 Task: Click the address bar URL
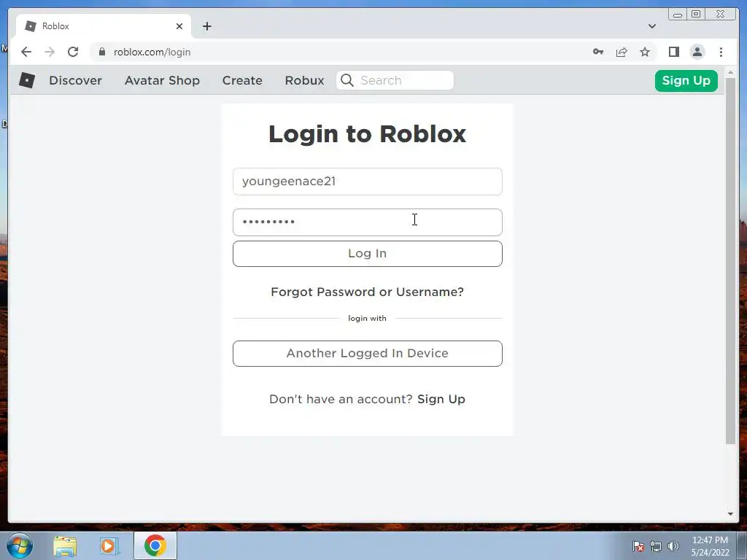click(152, 52)
